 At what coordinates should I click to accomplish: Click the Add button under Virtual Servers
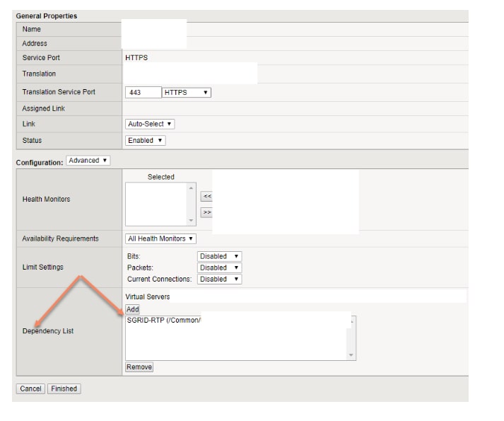point(133,309)
